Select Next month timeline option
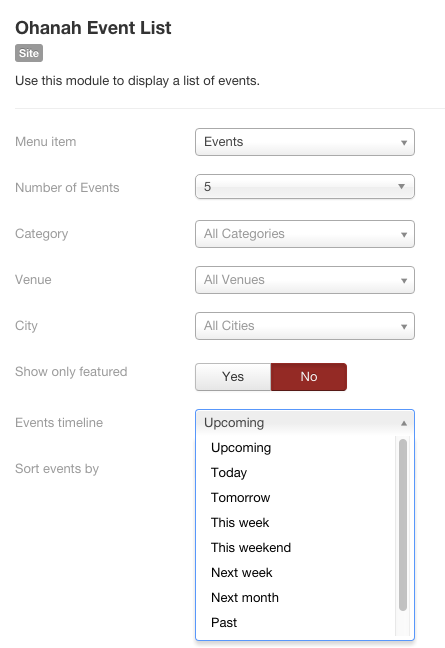This screenshot has height=648, width=445. point(296,598)
